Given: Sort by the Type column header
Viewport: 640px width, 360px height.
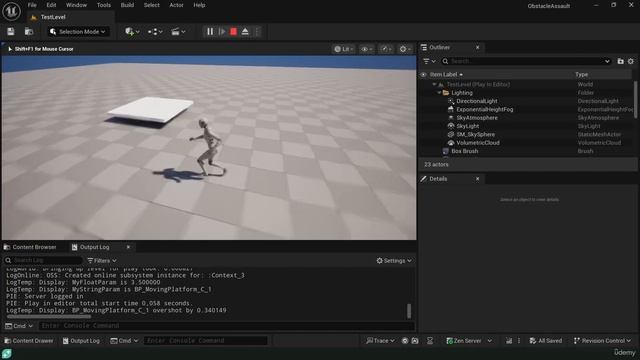Looking at the screenshot, I should pyautogui.click(x=582, y=75).
